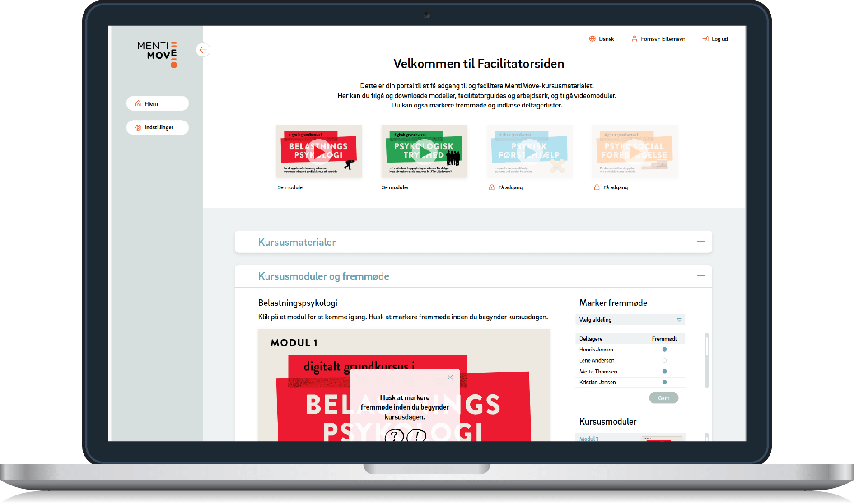This screenshot has width=854, height=504.
Task: Play the Belastningspsykologi course video
Action: point(319,151)
